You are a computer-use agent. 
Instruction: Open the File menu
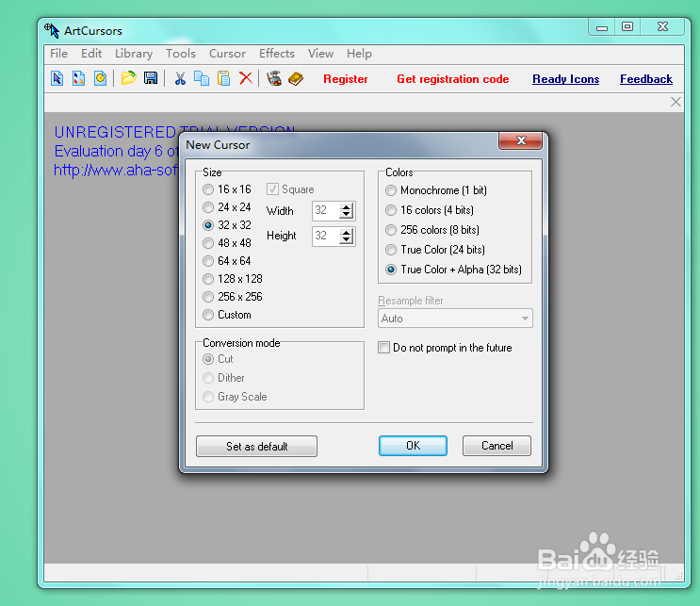coord(59,54)
